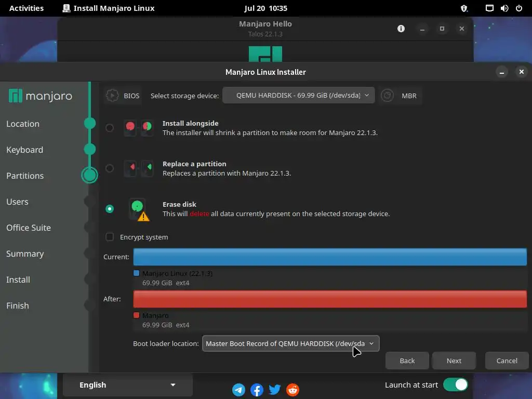Enable the Encrypt system checkbox

pos(110,237)
